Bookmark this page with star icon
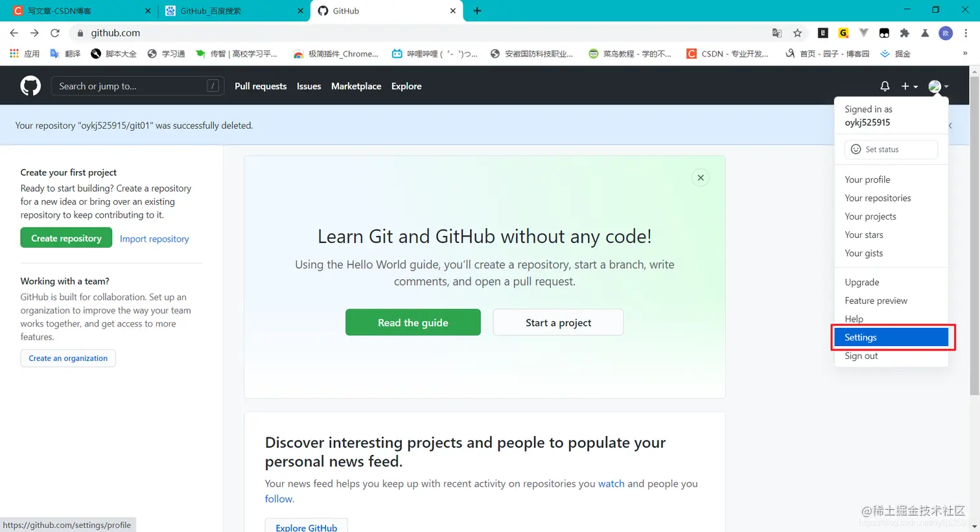The height and width of the screenshot is (532, 980). click(797, 33)
